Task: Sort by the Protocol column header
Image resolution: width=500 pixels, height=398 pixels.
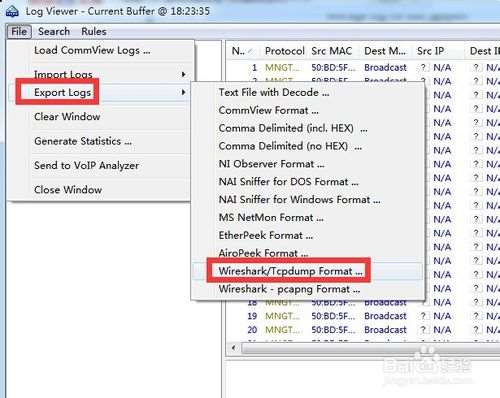Action: point(285,51)
